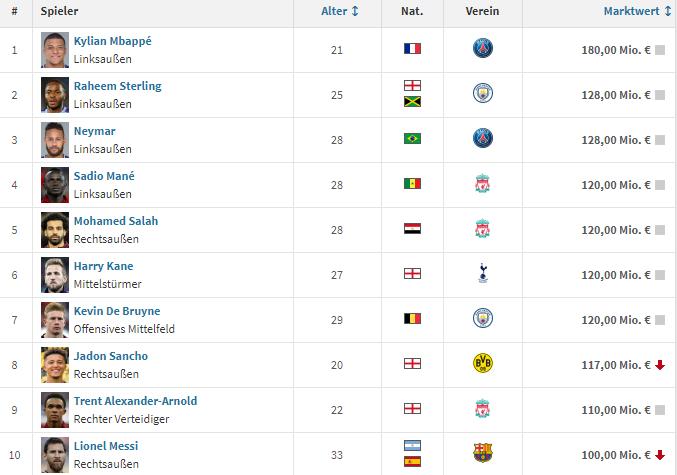Click the Manchester City crest in Sterling's row
This screenshot has width=677, height=475.
(x=483, y=94)
